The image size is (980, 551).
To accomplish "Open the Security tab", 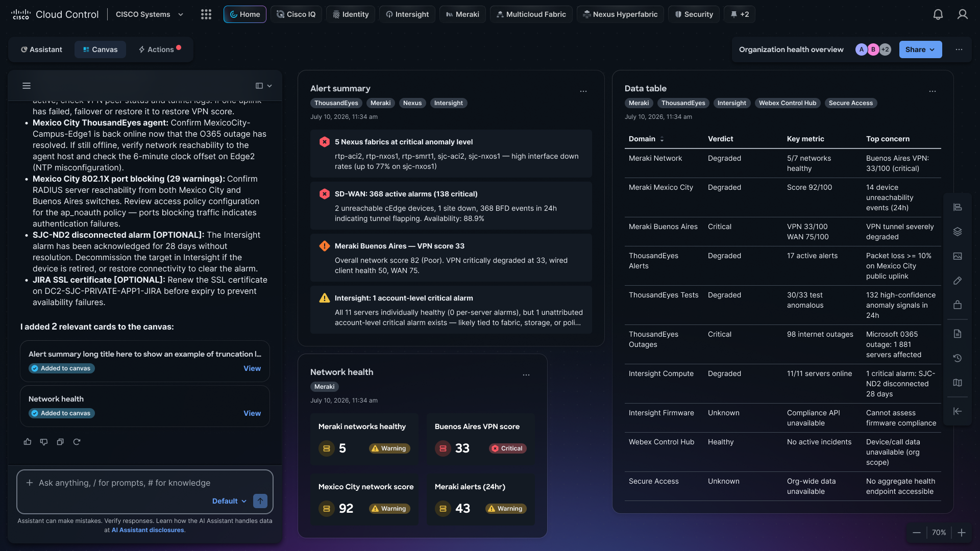I will point(694,14).
